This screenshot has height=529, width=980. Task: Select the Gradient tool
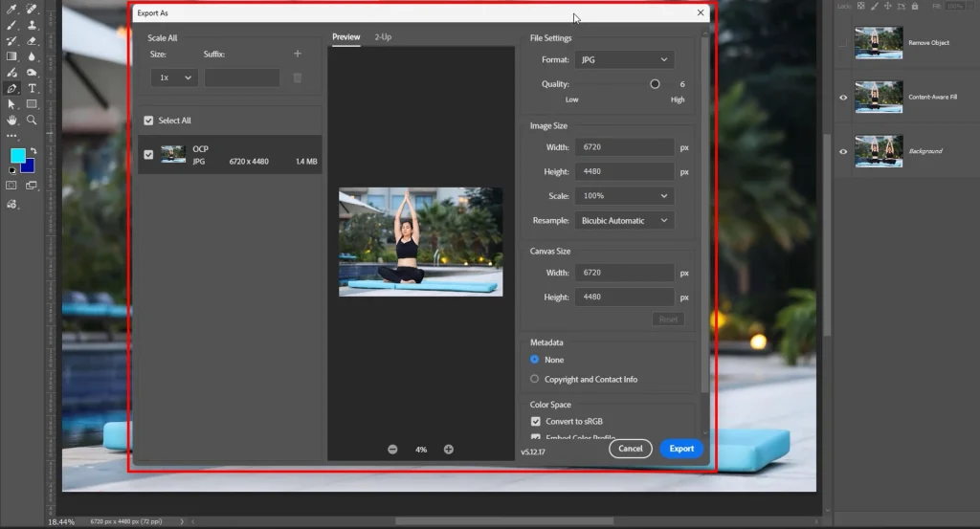click(11, 56)
